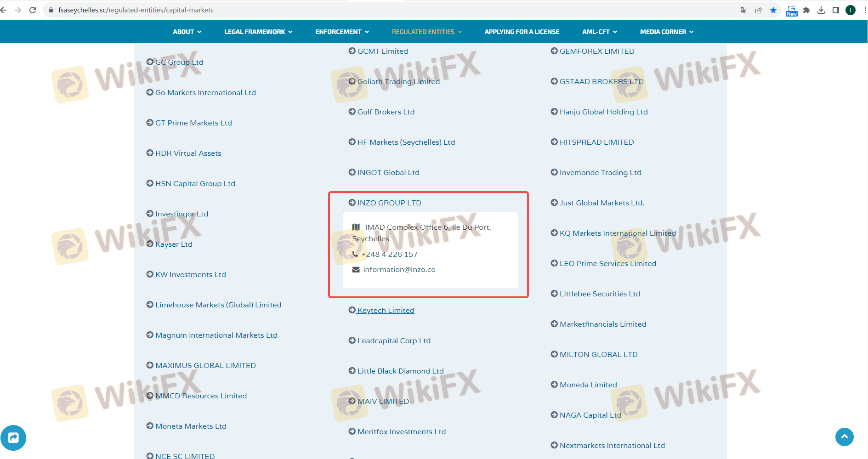Click the phone icon beside +248 4 226 157

pos(355,254)
